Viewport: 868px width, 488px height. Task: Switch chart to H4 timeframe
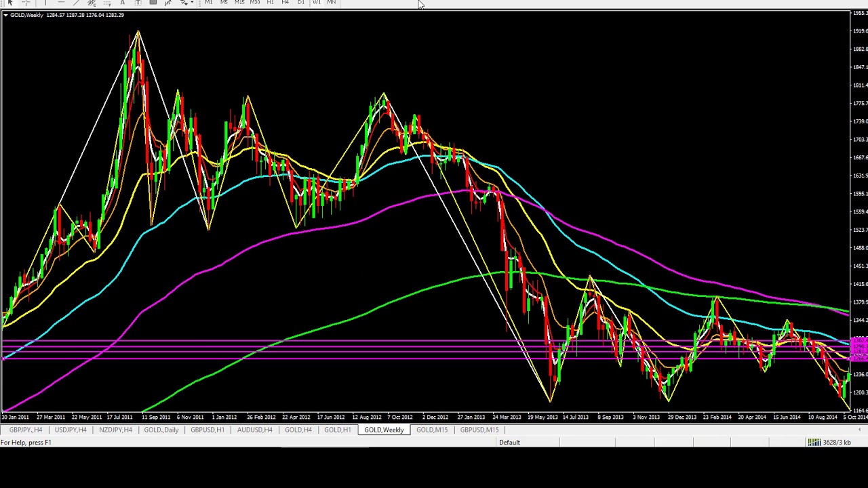(285, 3)
